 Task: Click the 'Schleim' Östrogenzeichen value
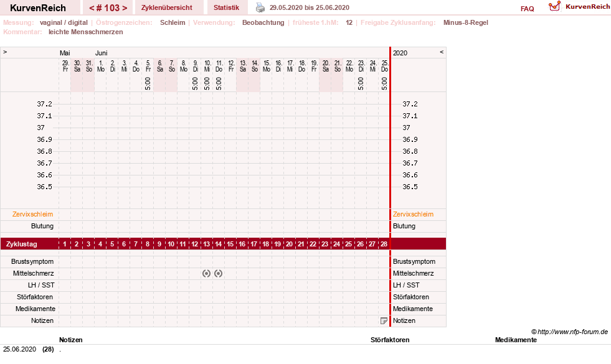pos(173,22)
